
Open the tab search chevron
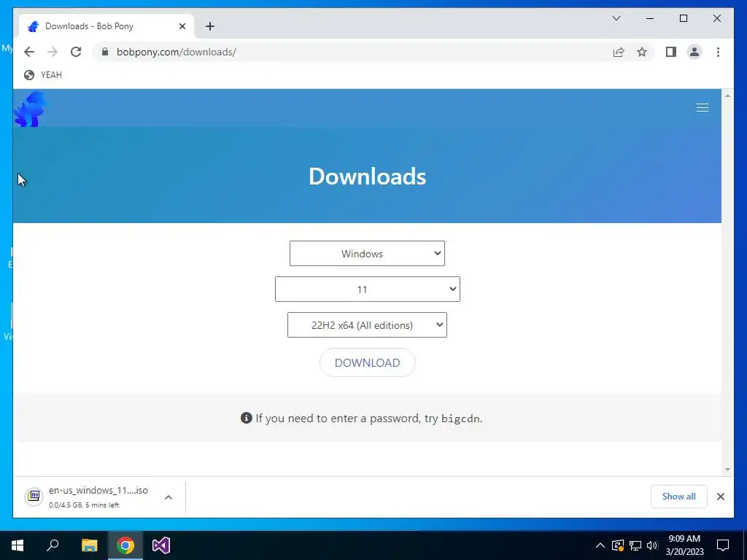616,18
